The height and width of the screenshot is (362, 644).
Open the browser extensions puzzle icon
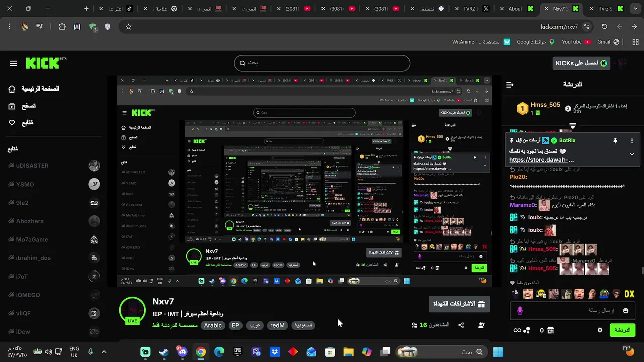(62, 27)
